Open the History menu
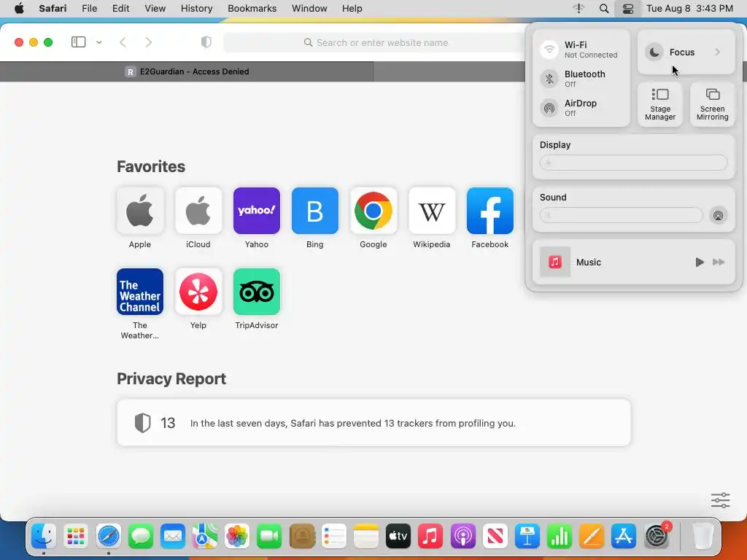 [196, 9]
